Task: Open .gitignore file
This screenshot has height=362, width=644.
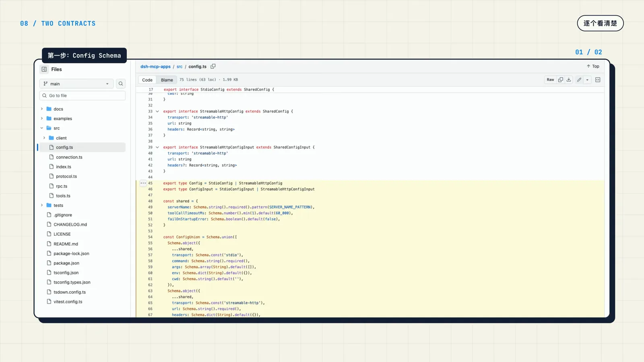Action: coord(63,215)
